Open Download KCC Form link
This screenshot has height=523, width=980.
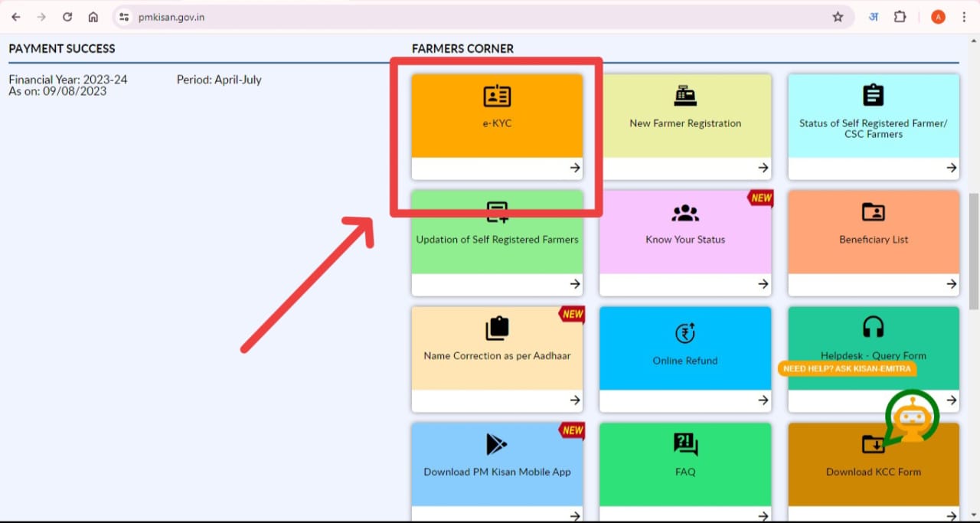[x=874, y=472]
